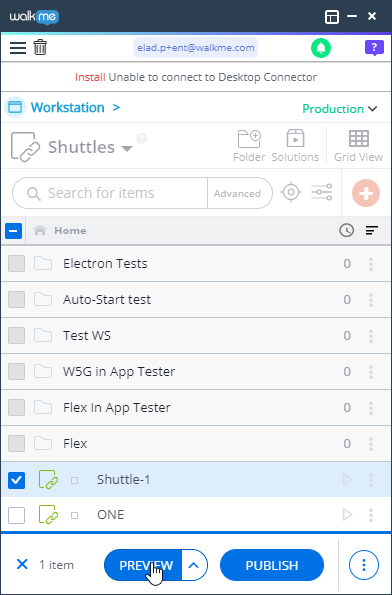Open options menu for Flex In App Tester

(x=371, y=408)
